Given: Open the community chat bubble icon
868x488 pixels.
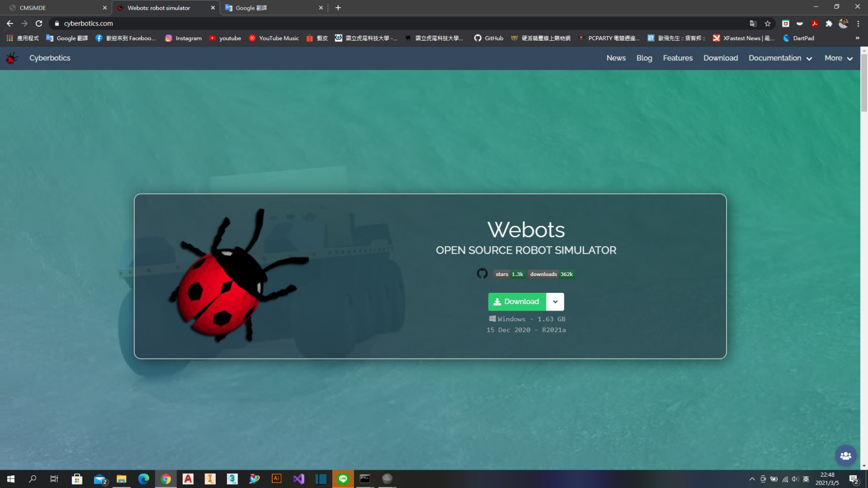Looking at the screenshot, I should (846, 455).
